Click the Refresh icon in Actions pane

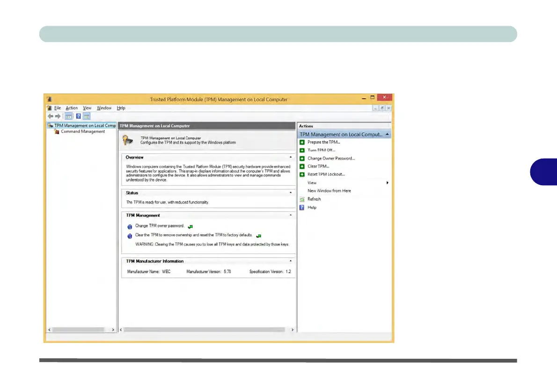click(x=302, y=199)
